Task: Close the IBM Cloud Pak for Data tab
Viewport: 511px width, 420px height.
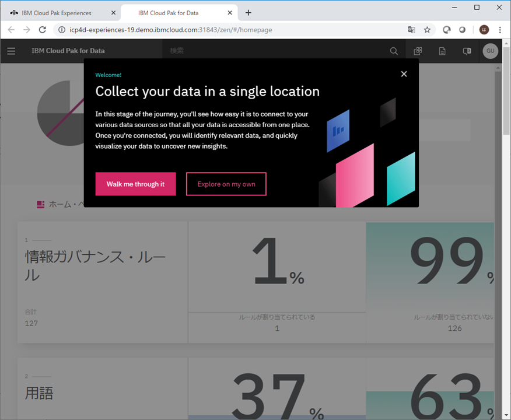Action: [x=230, y=13]
